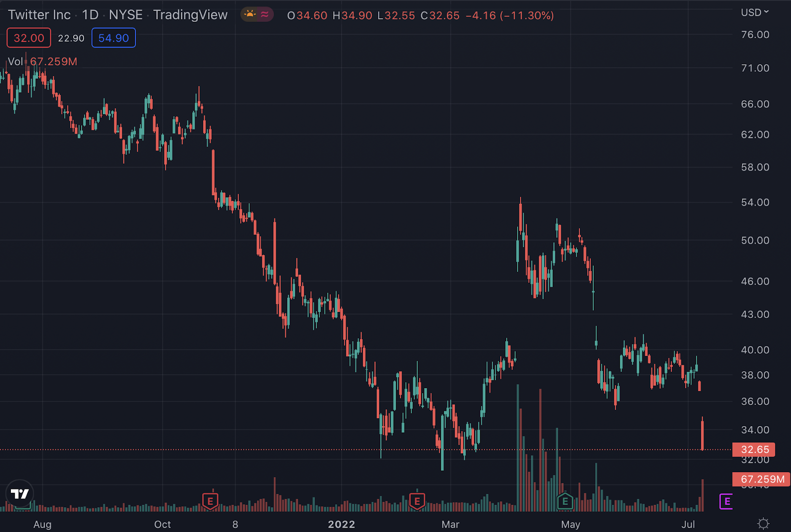Viewport: 791px width, 532px height.
Task: Click the market status sun icon
Action: 250,14
